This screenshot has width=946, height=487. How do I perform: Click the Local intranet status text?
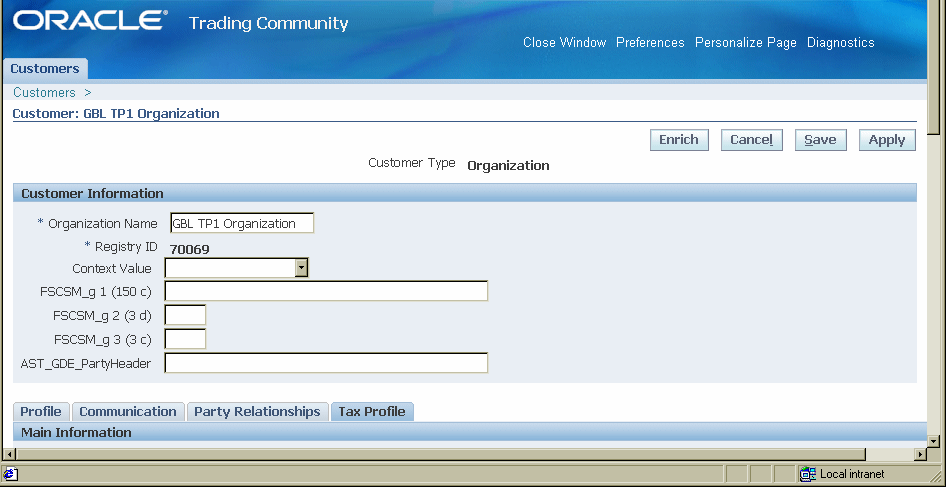click(852, 474)
